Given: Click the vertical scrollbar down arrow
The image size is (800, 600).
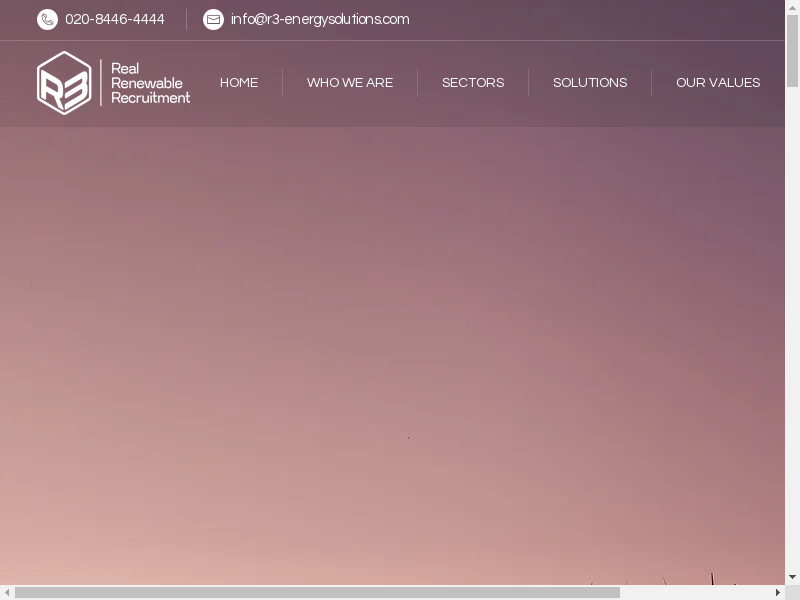Looking at the screenshot, I should (792, 577).
